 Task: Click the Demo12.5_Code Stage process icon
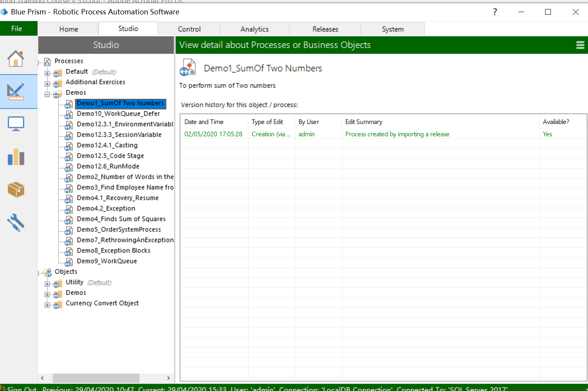pos(69,156)
